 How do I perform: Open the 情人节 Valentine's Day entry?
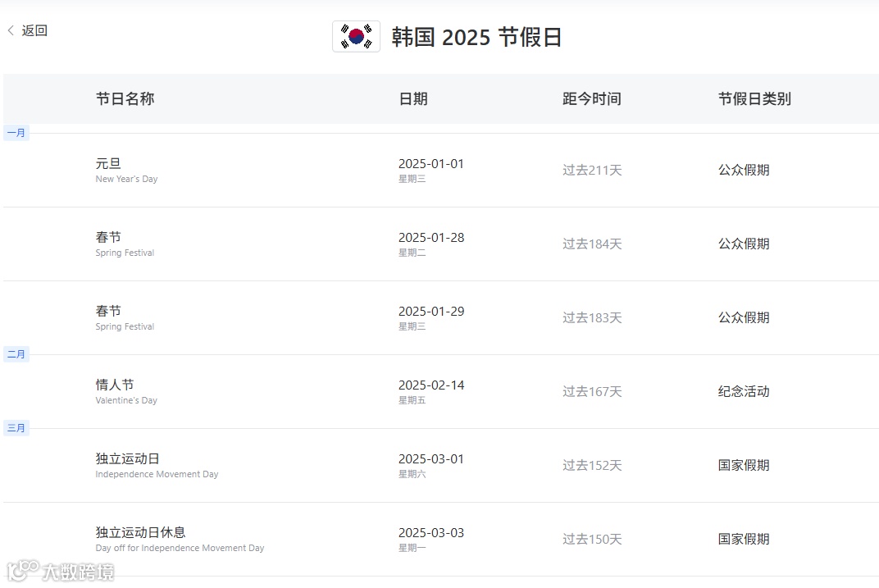pos(441,392)
